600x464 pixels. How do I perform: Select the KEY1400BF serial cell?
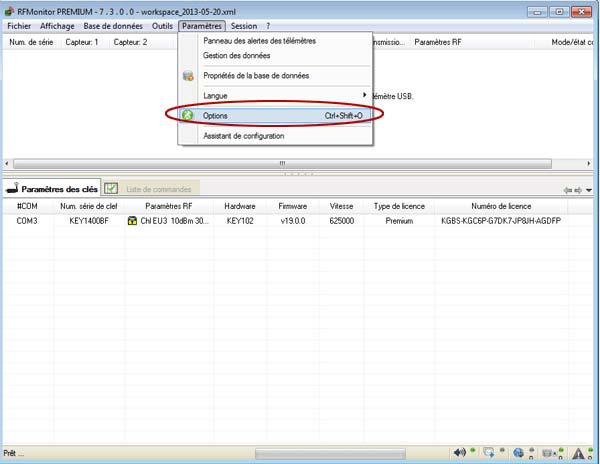click(x=89, y=221)
